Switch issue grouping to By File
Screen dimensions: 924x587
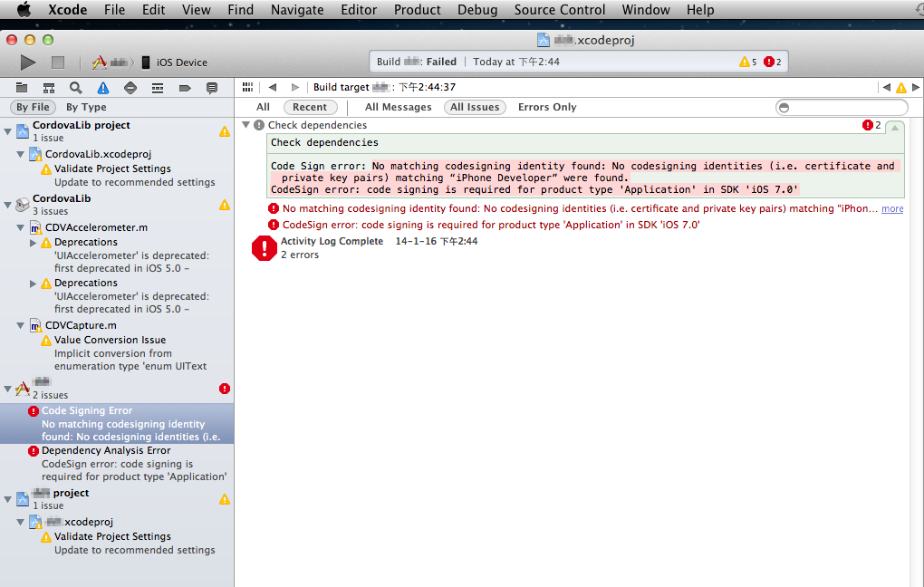[33, 107]
